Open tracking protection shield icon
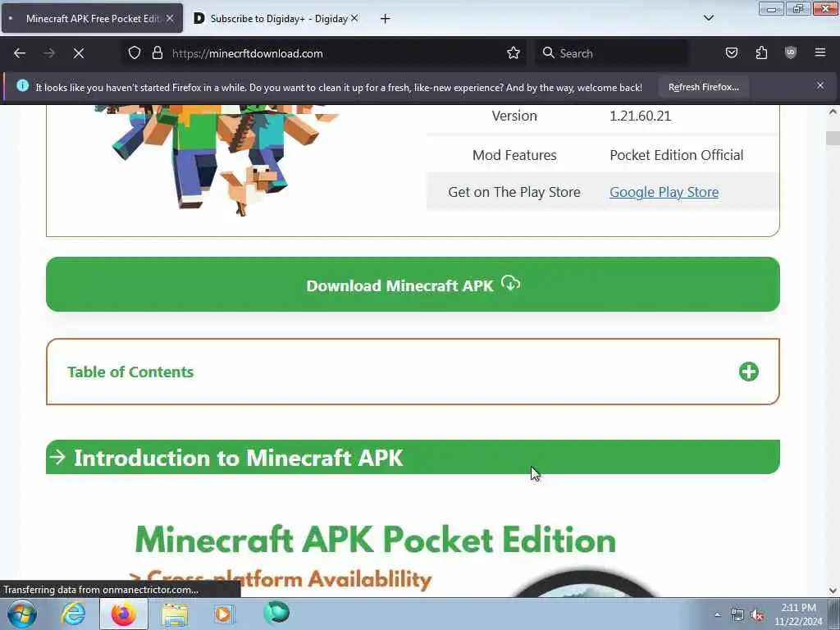 coord(135,53)
